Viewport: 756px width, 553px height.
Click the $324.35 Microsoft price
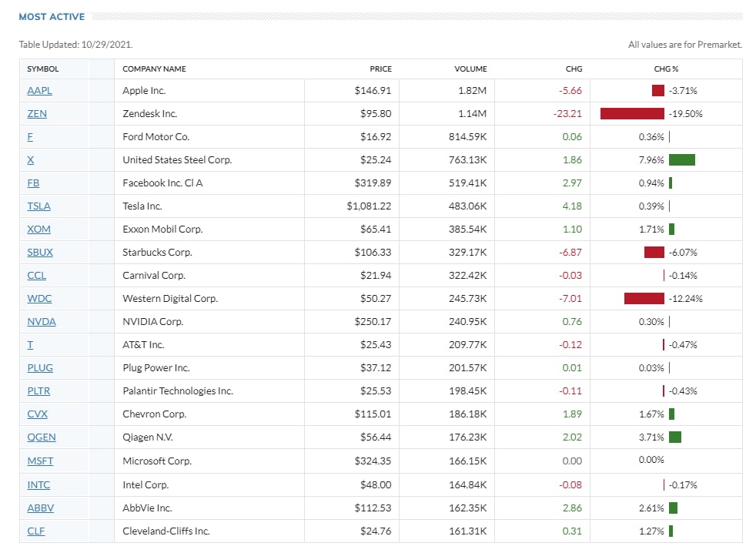tap(373, 461)
